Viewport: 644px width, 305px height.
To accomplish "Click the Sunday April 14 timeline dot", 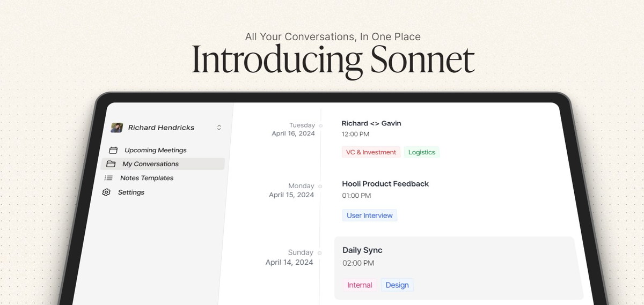I will coord(320,252).
